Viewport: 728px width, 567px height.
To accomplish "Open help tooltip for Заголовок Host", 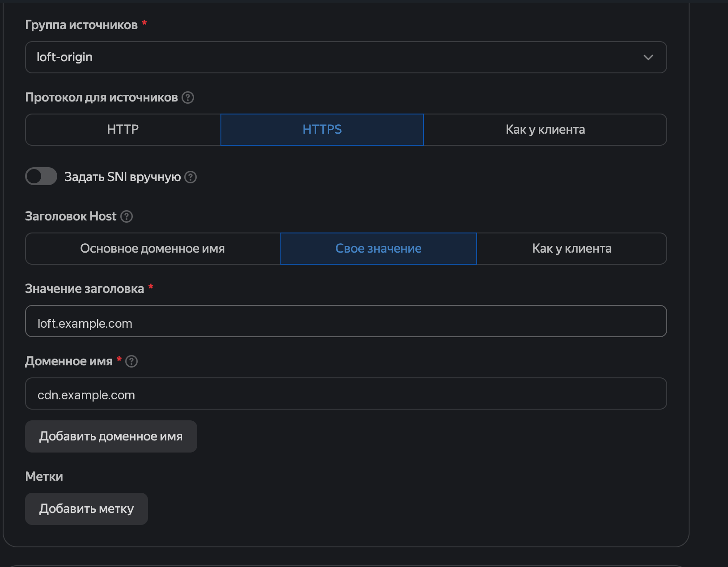I will tap(127, 216).
